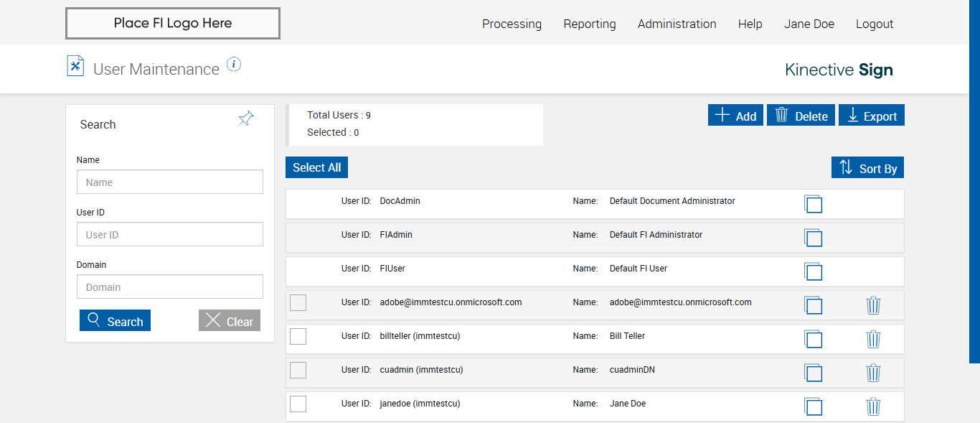Click the page vertical scrollbar

point(974,180)
